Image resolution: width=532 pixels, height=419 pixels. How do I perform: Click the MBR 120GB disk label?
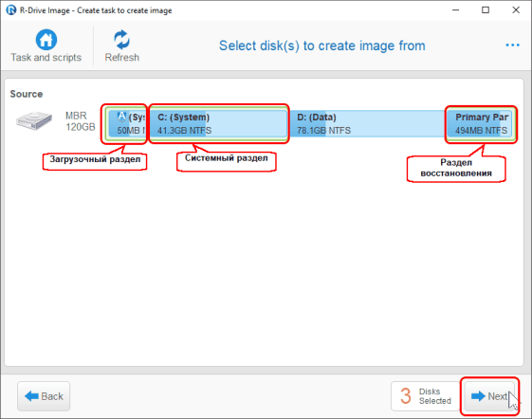click(80, 121)
